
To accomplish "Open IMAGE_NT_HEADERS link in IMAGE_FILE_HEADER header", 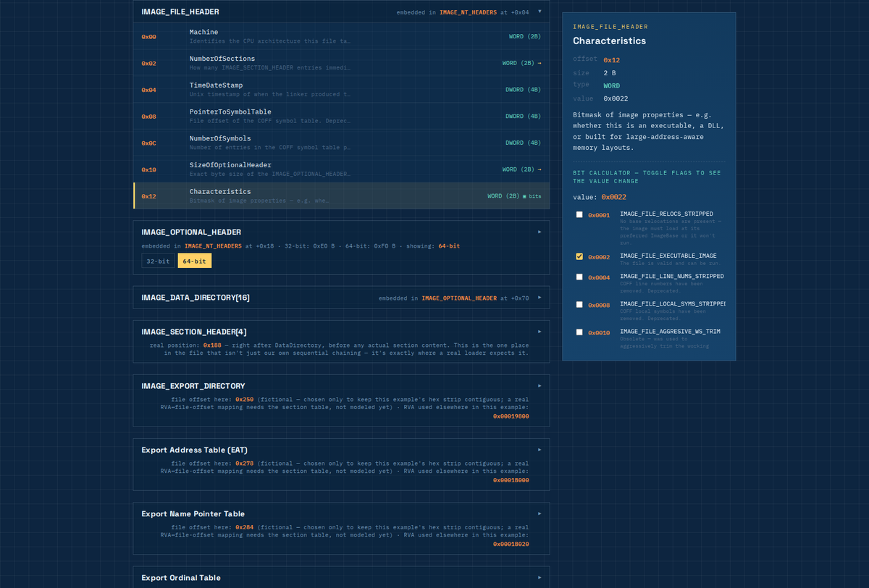I will (468, 12).
